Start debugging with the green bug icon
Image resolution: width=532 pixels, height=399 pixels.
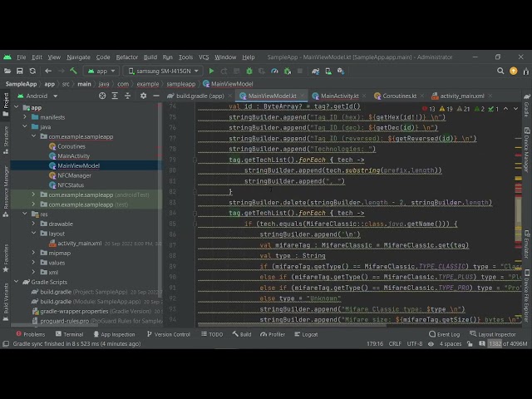pyautogui.click(x=249, y=71)
